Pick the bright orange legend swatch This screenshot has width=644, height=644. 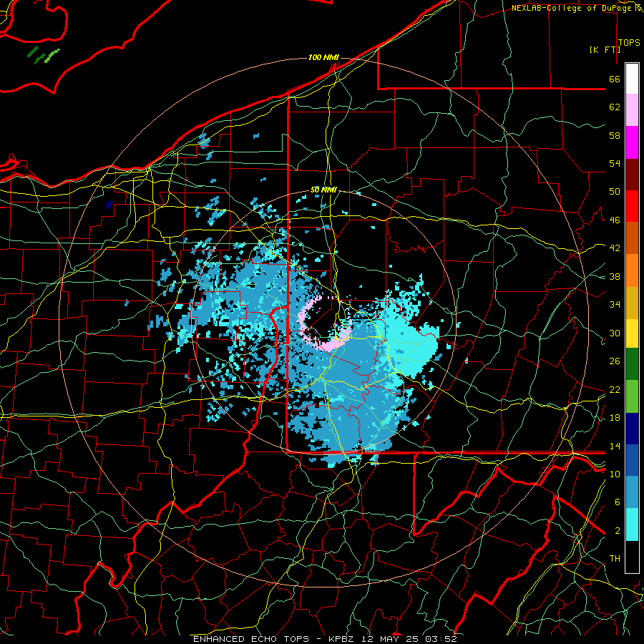tap(632, 270)
